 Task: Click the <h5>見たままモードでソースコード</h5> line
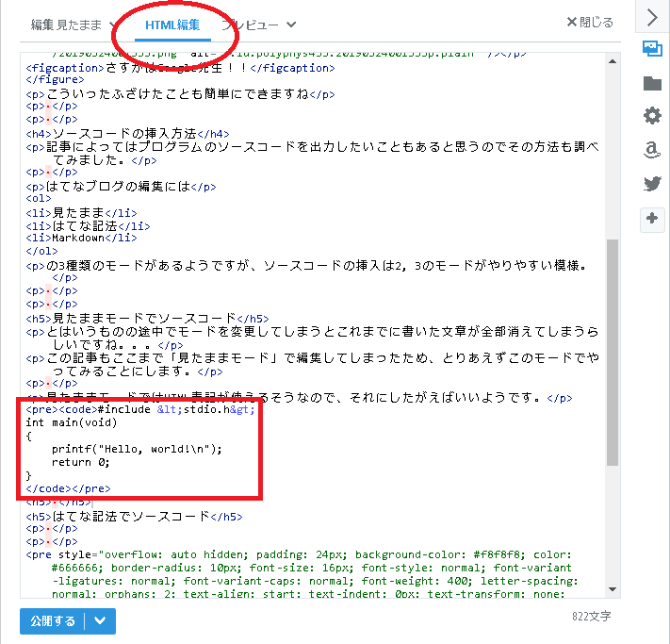coord(147,318)
